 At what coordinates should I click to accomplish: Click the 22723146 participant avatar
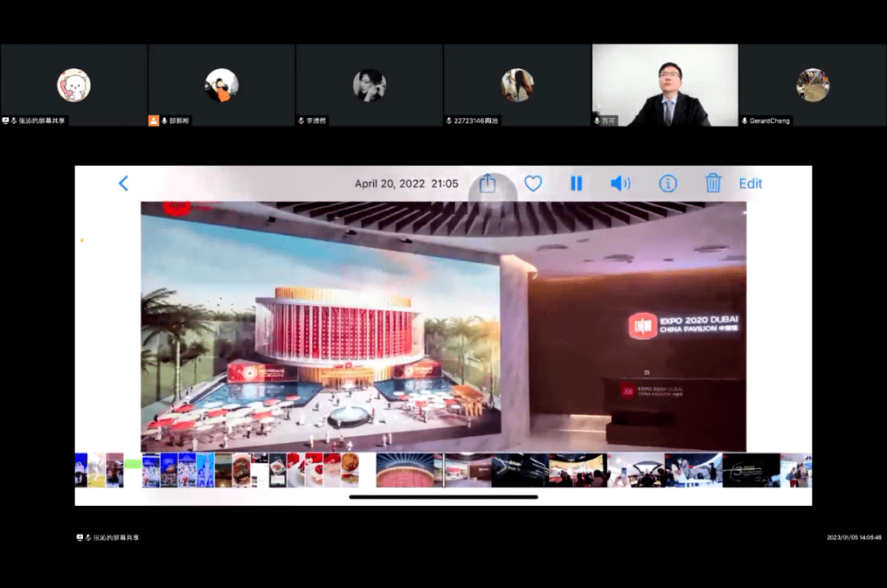click(517, 85)
